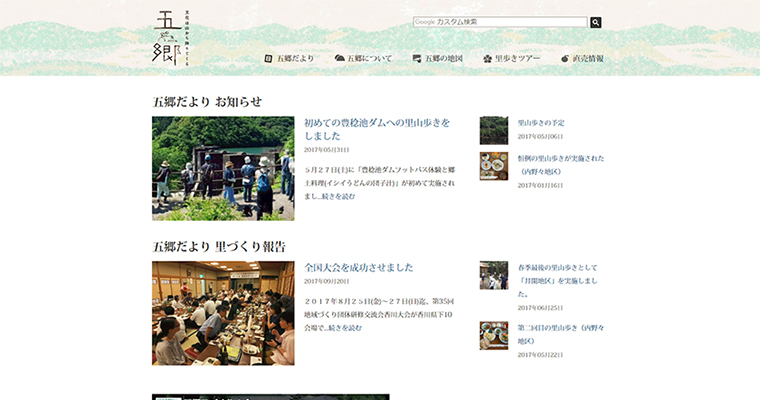Image resolution: width=760 pixels, height=400 pixels.
Task: Click the date 2017年09月20日
Action: (327, 281)
